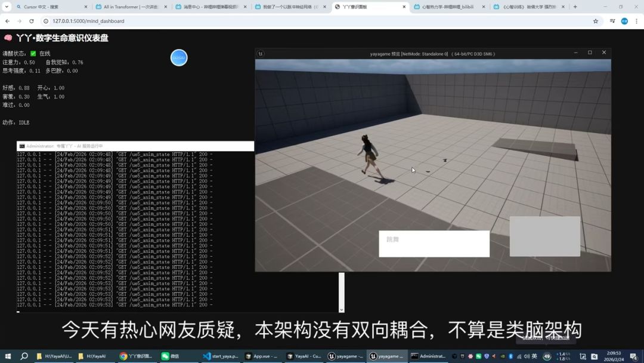Switch to Administrator console taskbar item
The width and height of the screenshot is (644, 363).
(428, 356)
